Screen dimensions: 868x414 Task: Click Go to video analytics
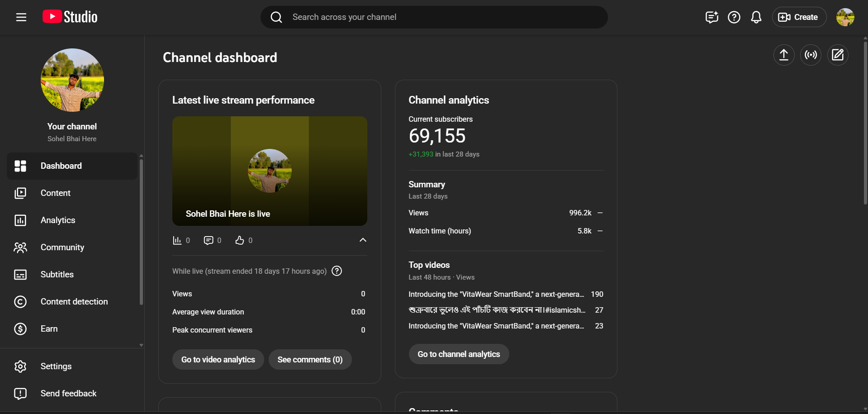[x=218, y=360]
